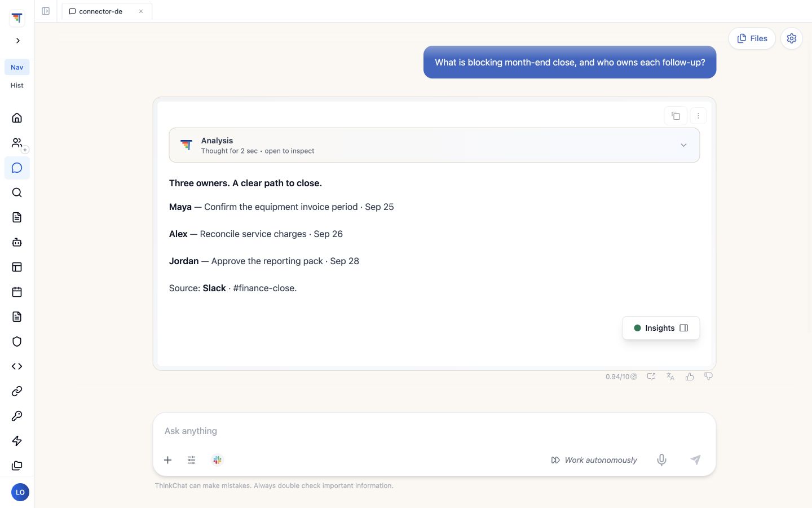Share the response via chat-arrow icon
The height and width of the screenshot is (508, 812).
651,376
